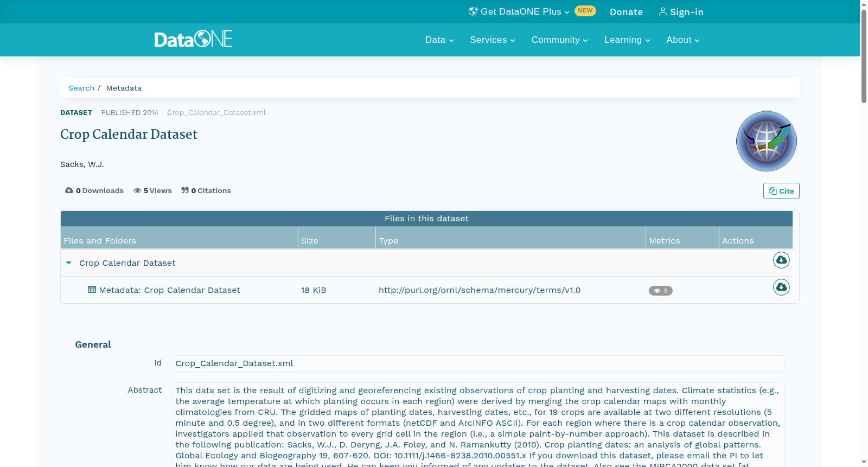Screen dimensions: 868x467
Task: Click the Id field Crop_Calendar_Dataset.xml
Action: pos(478,363)
